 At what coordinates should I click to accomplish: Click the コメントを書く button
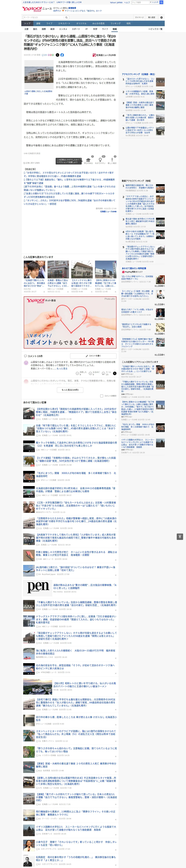pyautogui.click(x=93, y=356)
